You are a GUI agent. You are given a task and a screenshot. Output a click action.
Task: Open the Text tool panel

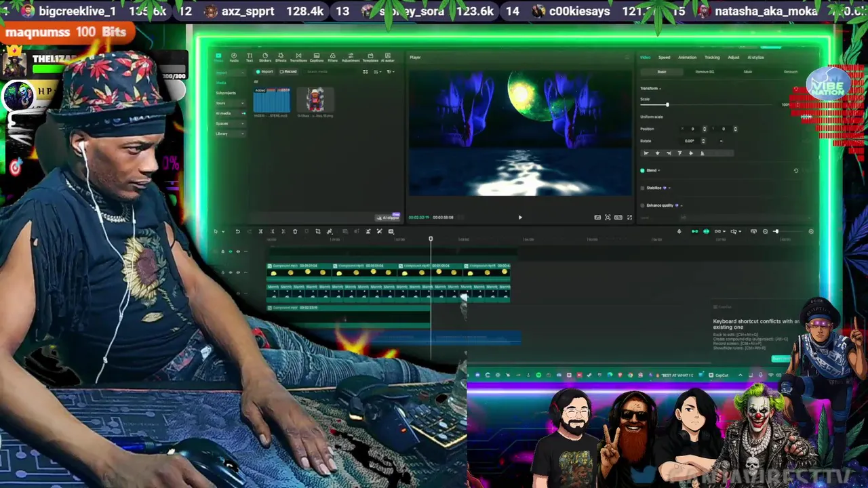pyautogui.click(x=250, y=57)
